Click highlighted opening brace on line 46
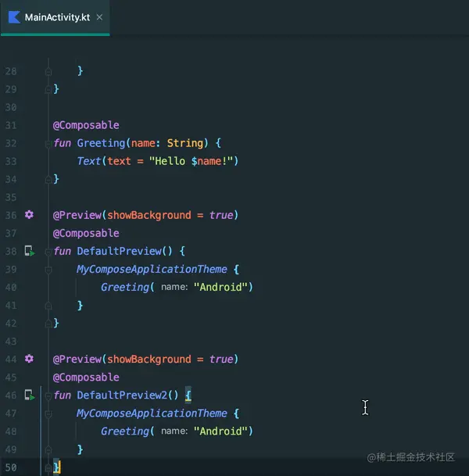Screen dimensions: 469x476 click(188, 395)
